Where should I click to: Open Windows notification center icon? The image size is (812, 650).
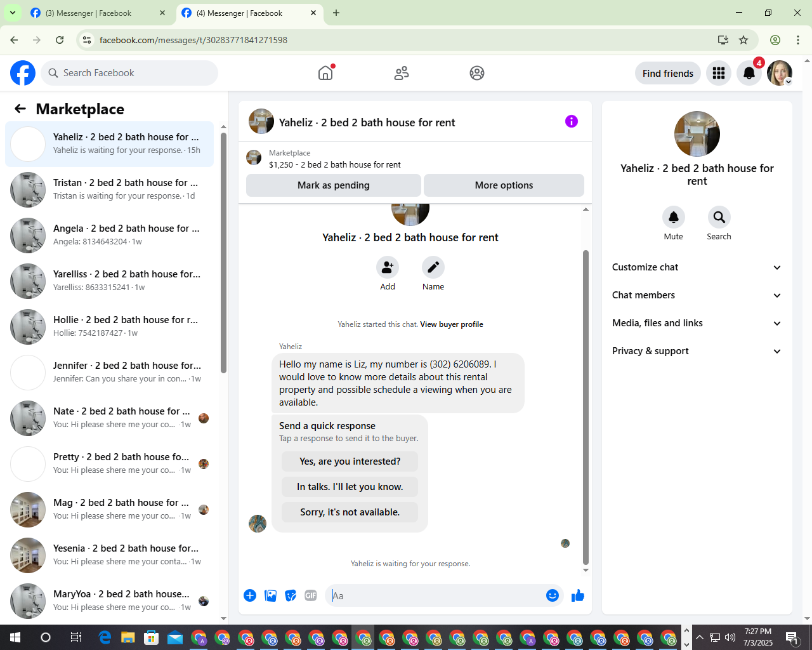point(792,637)
